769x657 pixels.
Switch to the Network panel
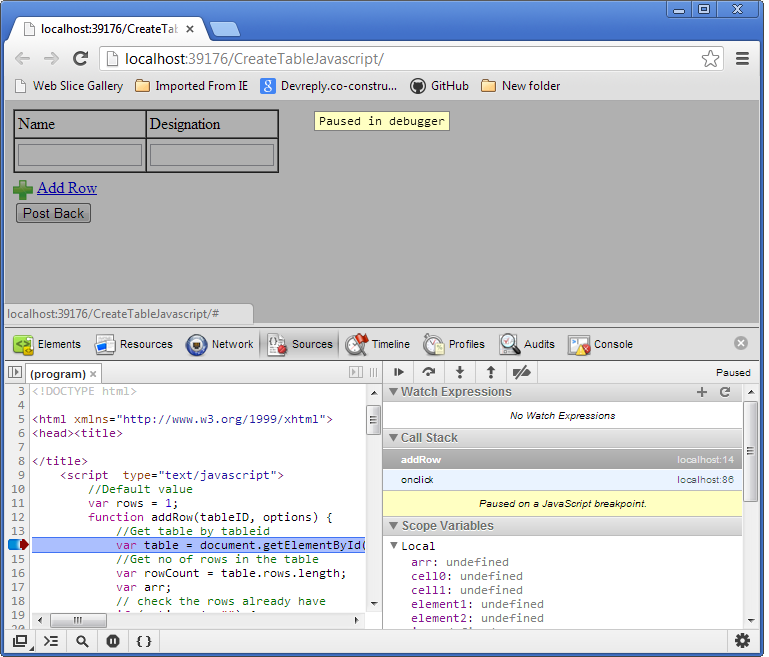tap(220, 344)
